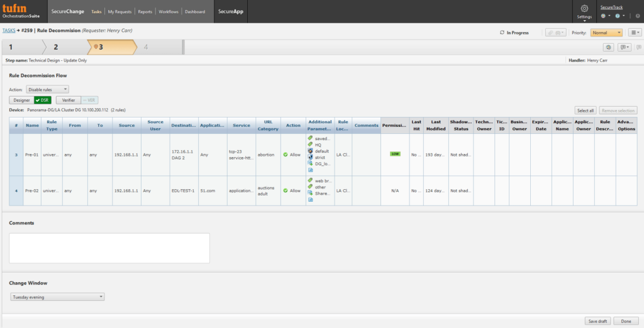Image resolution: width=644 pixels, height=328 pixels.
Task: Select rule row number 3
Action: pyautogui.click(x=16, y=154)
